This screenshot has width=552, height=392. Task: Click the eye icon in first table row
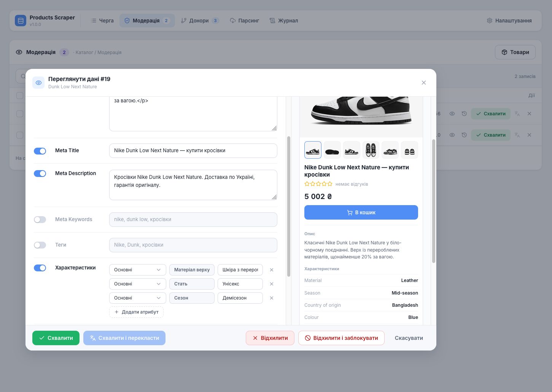click(x=452, y=114)
